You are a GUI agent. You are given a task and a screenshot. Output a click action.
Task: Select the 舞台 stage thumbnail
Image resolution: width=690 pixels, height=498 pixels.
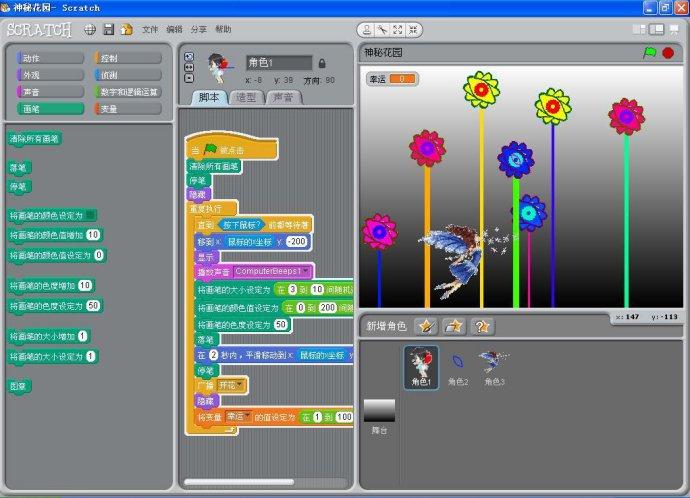click(379, 417)
